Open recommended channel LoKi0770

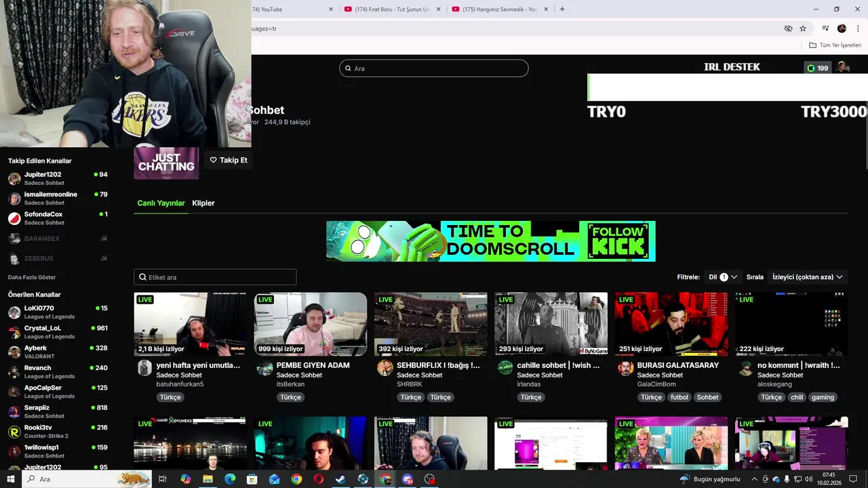tap(58, 312)
